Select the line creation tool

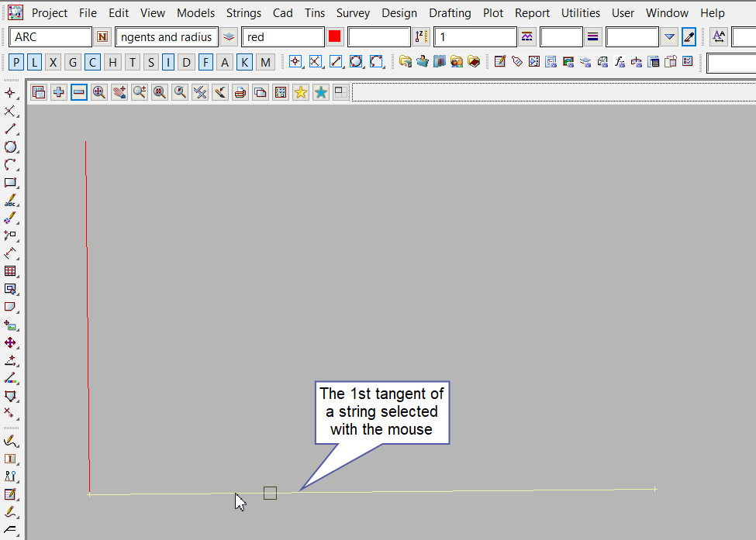coord(10,129)
